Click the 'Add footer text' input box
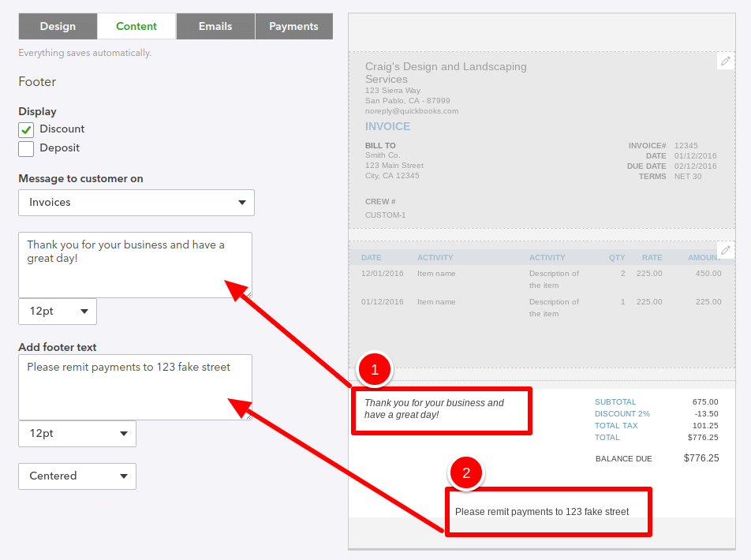 [x=134, y=386]
